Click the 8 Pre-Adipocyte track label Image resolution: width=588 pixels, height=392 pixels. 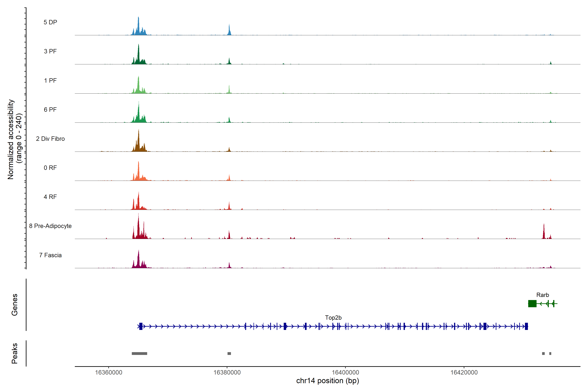(x=50, y=226)
